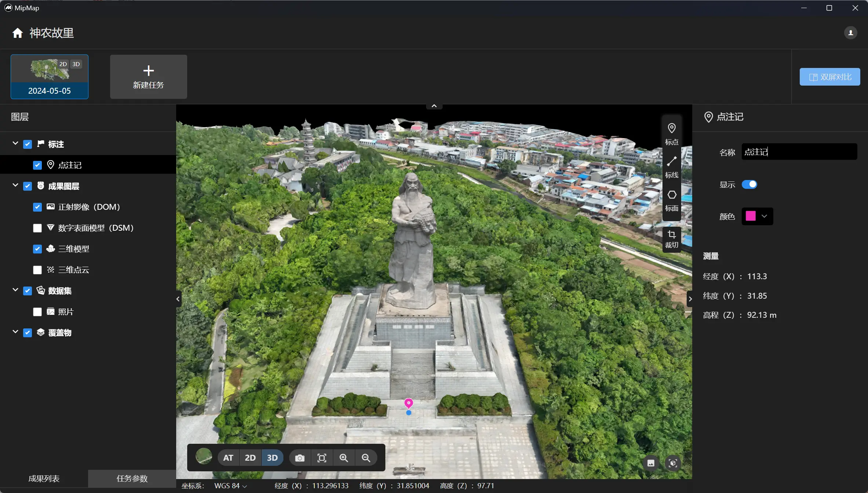Click the fit-to-view frame icon
The height and width of the screenshot is (493, 868).
pyautogui.click(x=322, y=458)
